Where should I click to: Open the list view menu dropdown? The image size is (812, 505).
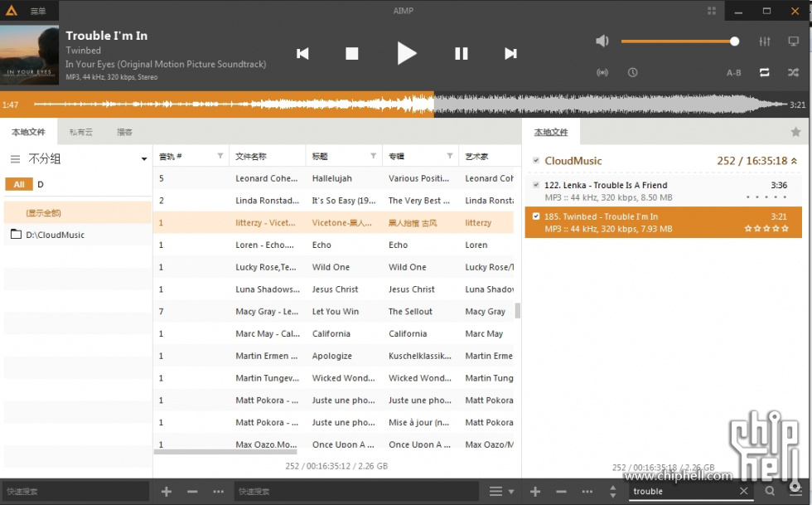501,492
